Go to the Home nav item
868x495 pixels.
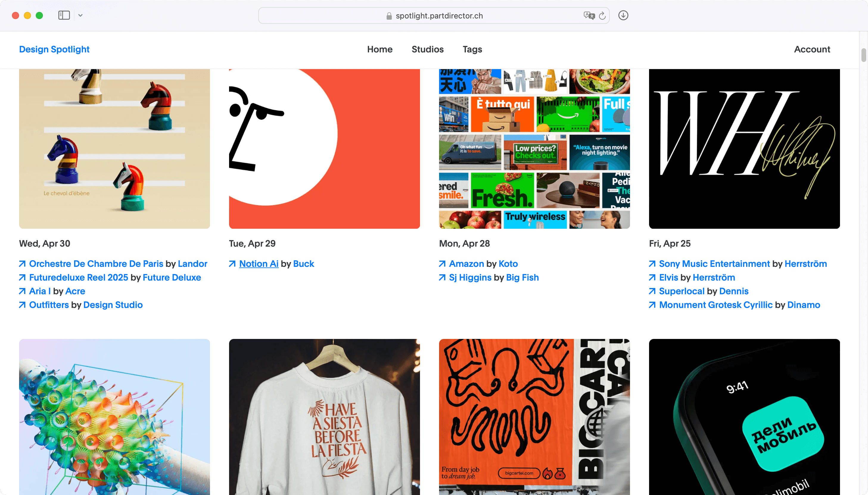[379, 49]
